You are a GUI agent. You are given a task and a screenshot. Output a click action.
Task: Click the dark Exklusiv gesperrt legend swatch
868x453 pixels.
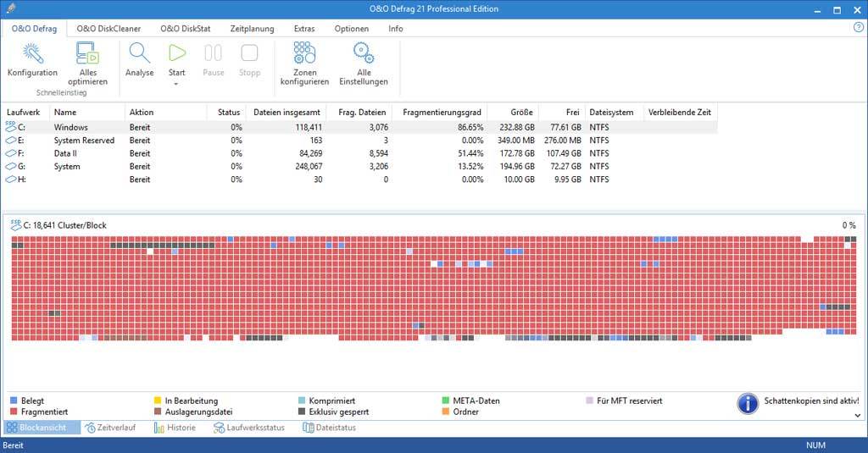pos(302,412)
